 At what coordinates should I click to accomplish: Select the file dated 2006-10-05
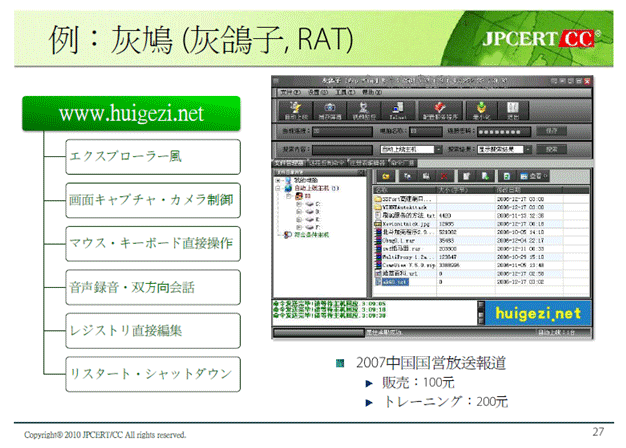click(x=481, y=232)
